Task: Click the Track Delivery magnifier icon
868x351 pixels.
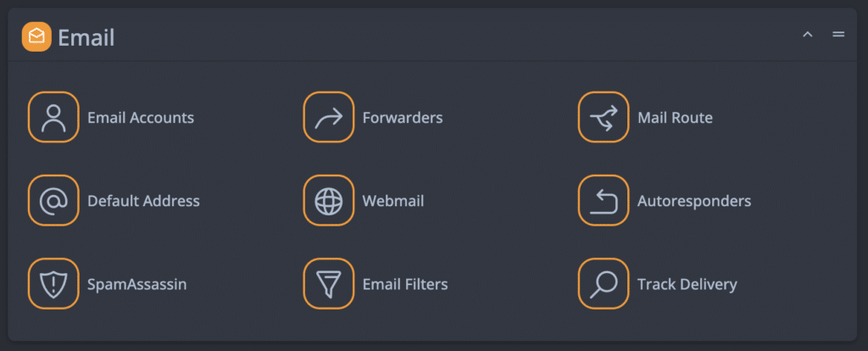Action: click(604, 284)
